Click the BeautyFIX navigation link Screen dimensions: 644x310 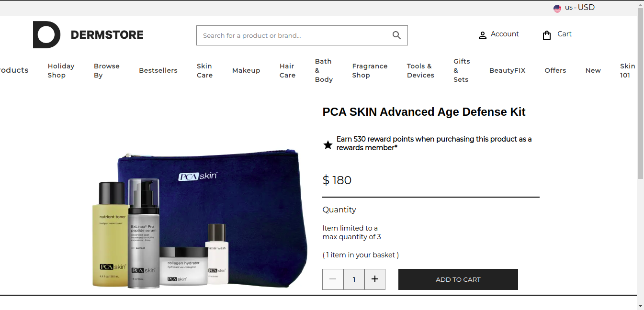click(507, 70)
